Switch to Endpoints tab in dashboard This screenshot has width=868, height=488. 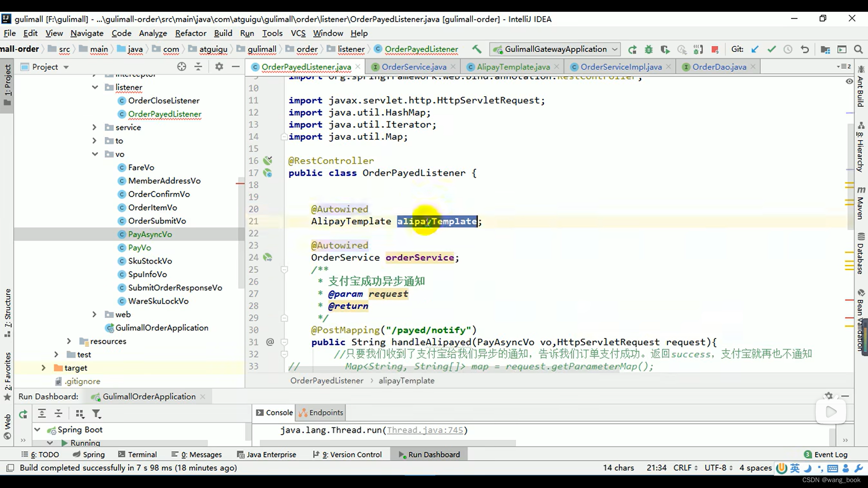point(321,413)
